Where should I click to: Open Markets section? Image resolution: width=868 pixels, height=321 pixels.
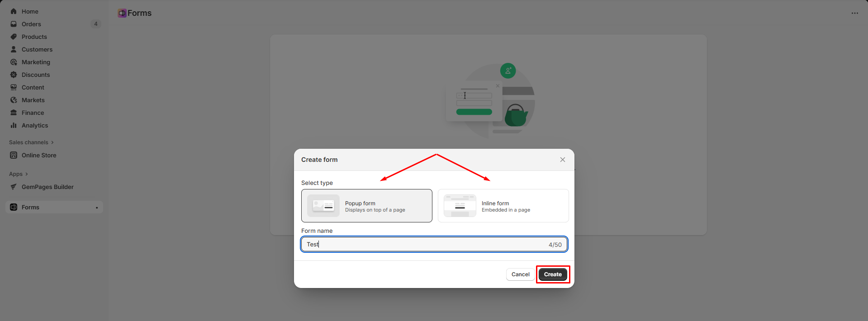54,100
